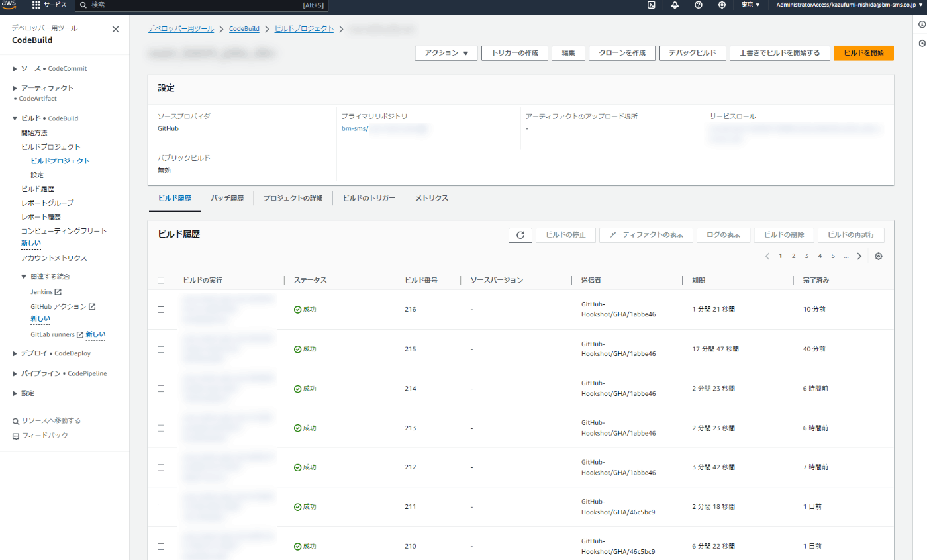927x560 pixels.
Task: Open the console settings gear
Action: pos(722,5)
